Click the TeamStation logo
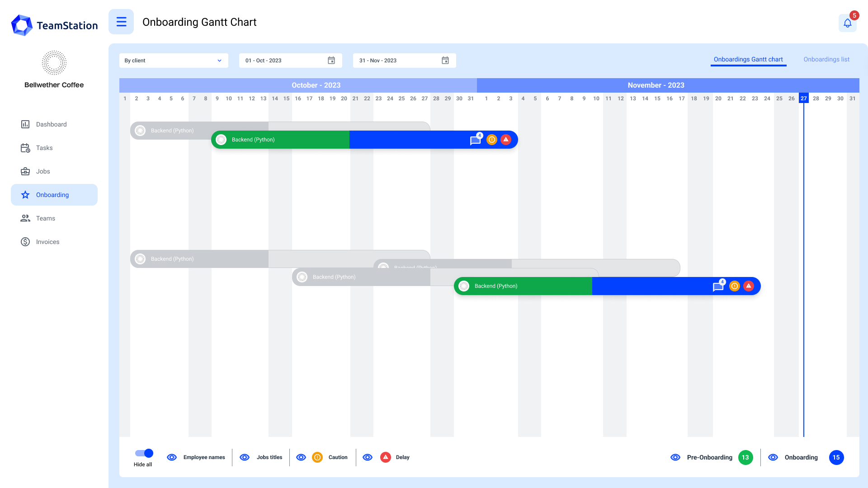 click(54, 25)
